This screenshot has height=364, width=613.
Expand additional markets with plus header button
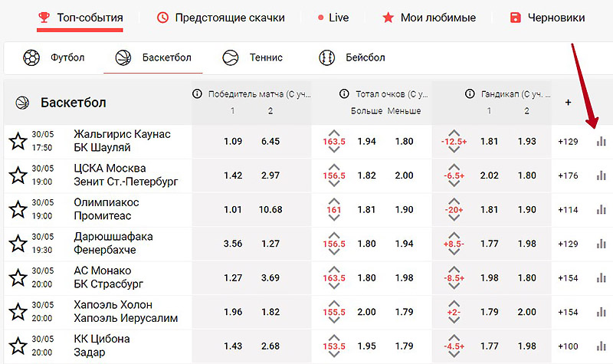click(x=568, y=102)
